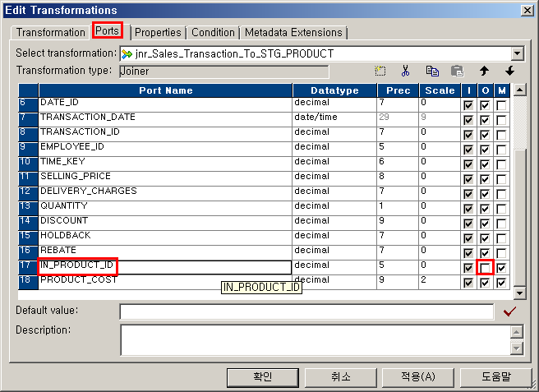
Task: Click in the Default value field
Action: 306,311
